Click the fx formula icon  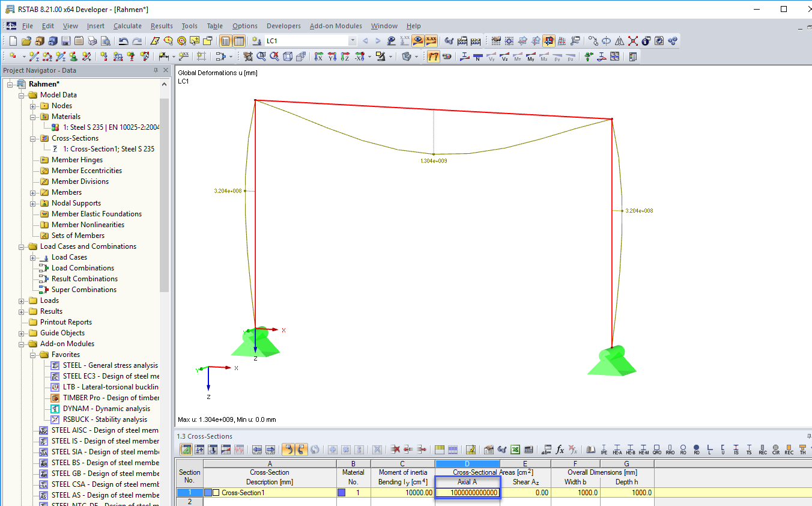[560, 449]
